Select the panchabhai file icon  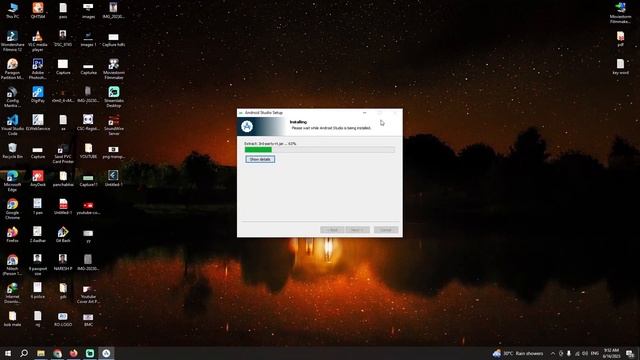[63, 179]
